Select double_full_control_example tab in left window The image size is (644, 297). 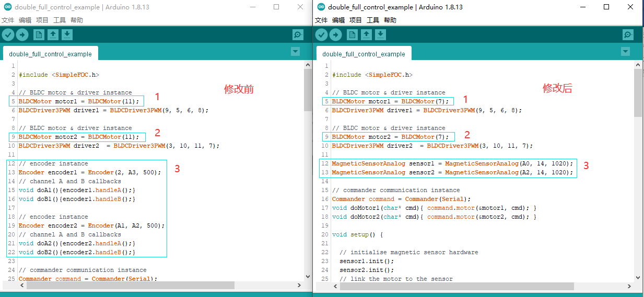click(50, 54)
